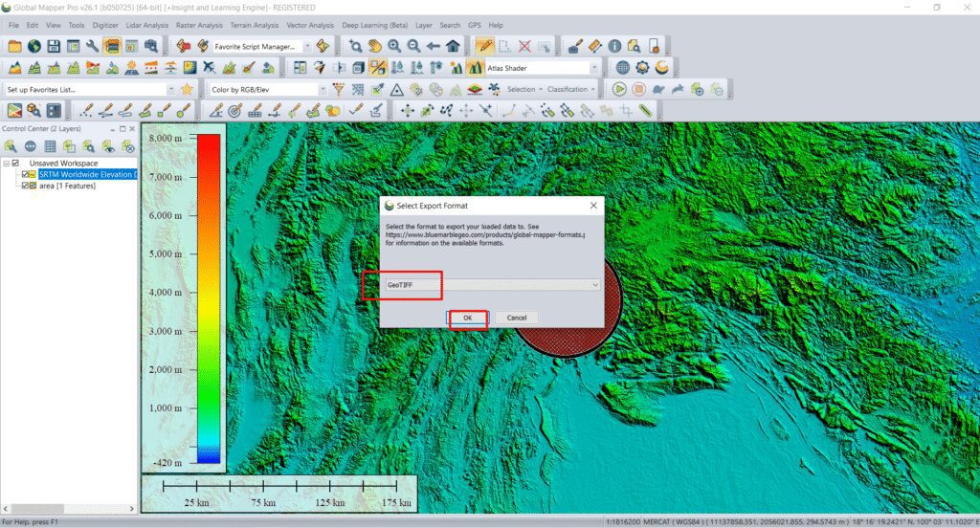Save workspace with the floppy disk icon
This screenshot has height=528, width=980.
point(54,46)
